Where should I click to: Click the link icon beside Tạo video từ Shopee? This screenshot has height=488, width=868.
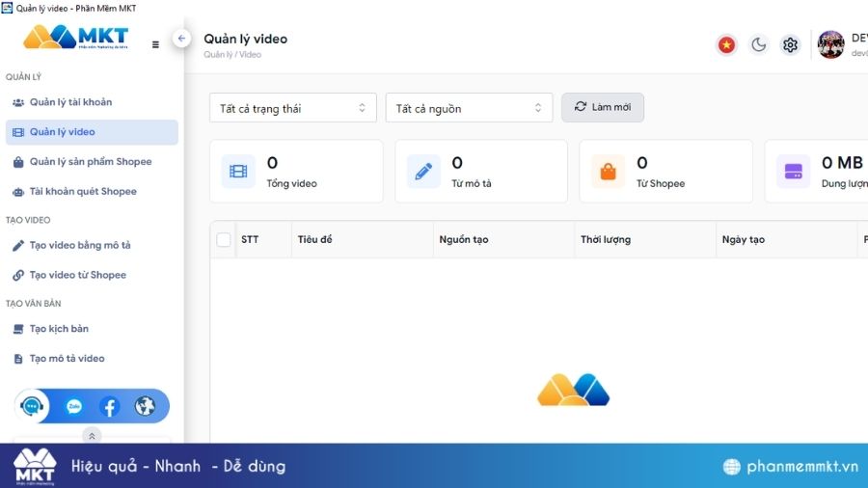coord(18,275)
